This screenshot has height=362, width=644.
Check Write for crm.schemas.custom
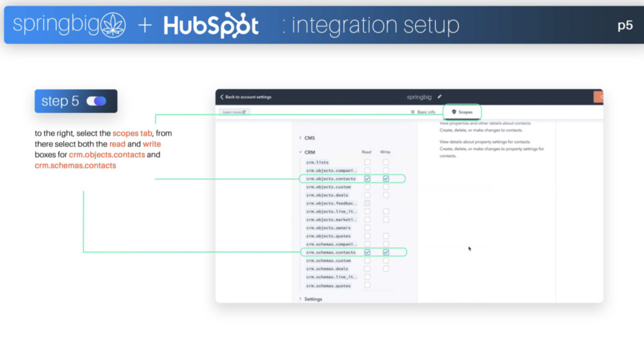tap(386, 261)
